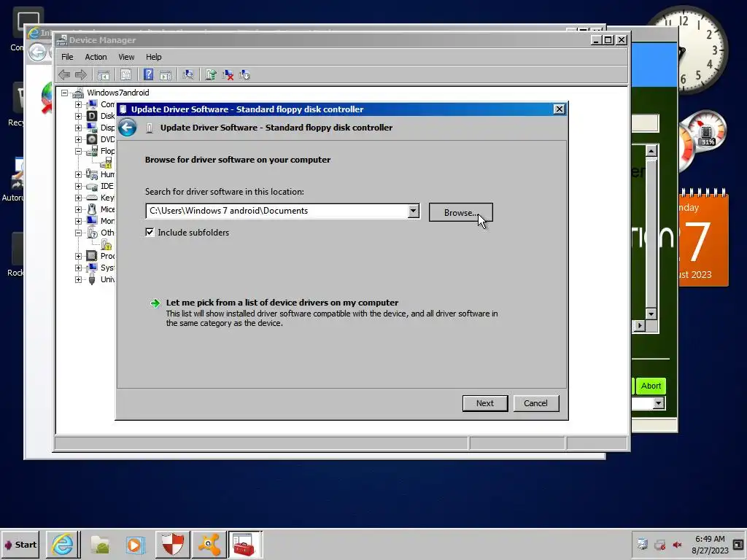Expand the Universal Serial Bus node
Viewport: 747px width, 560px height.
(78, 279)
